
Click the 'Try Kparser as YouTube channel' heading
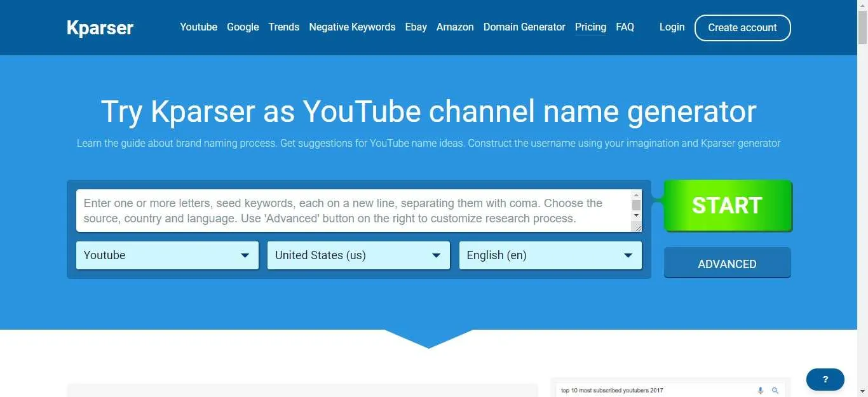[x=428, y=111]
